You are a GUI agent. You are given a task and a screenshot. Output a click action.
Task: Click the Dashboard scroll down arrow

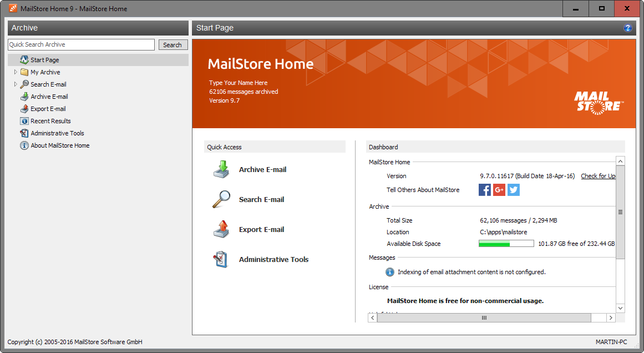tap(621, 308)
